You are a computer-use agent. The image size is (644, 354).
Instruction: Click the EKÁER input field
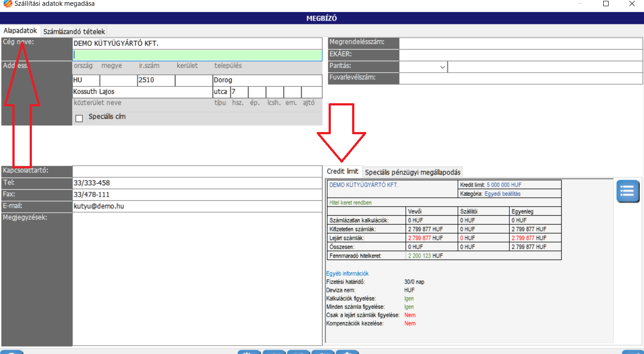pos(520,55)
